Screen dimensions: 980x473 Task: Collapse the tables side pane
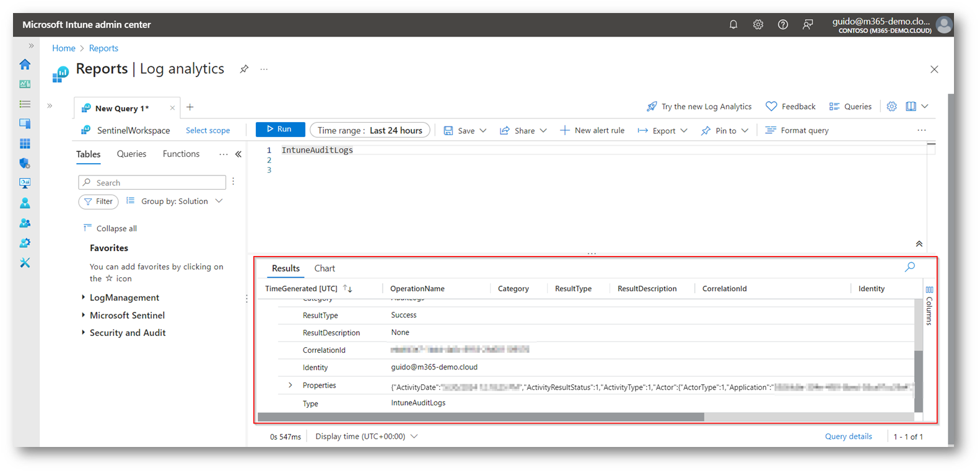coord(238,154)
